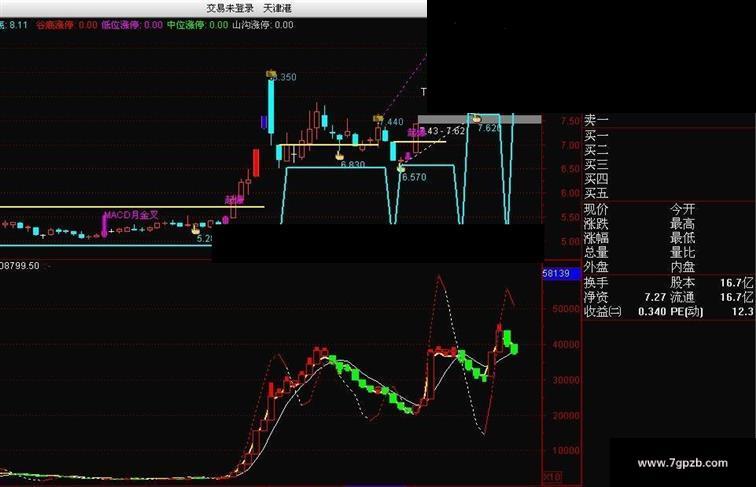Click the gold marker at the 7.440 high
Image resolution: width=756 pixels, height=487 pixels.
378,118
